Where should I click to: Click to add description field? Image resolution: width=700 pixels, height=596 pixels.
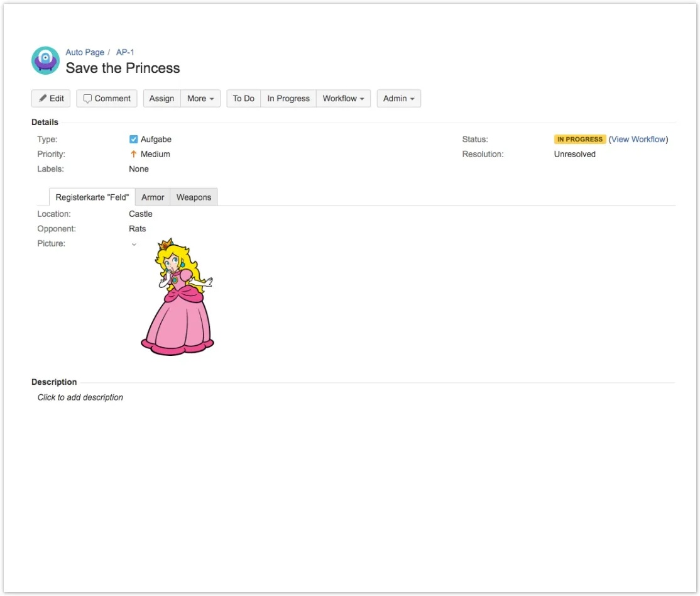(80, 397)
